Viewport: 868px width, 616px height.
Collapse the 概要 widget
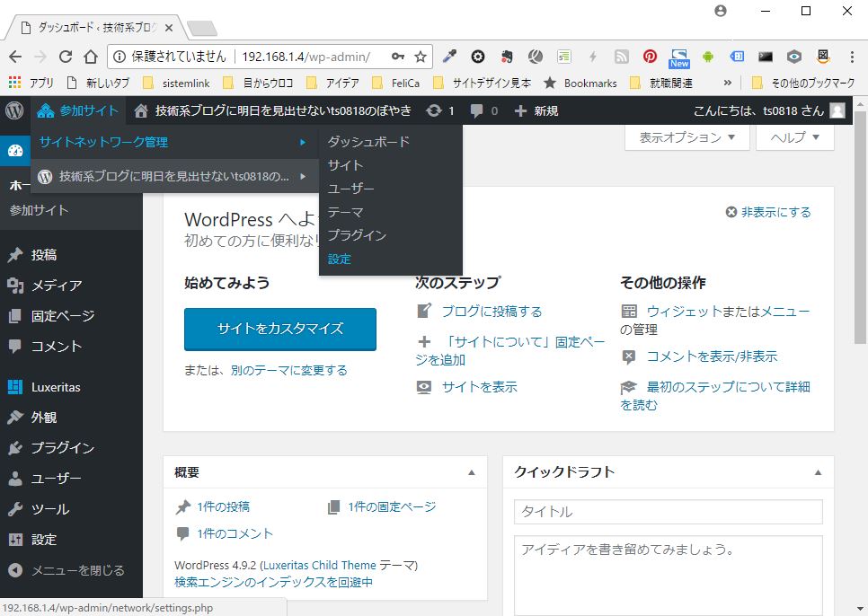coord(472,473)
